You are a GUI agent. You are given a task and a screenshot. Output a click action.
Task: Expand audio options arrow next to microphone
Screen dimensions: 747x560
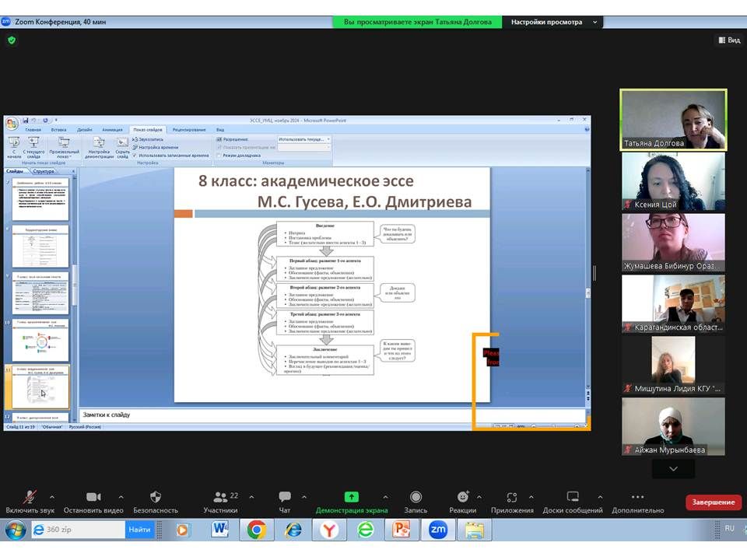(52, 497)
